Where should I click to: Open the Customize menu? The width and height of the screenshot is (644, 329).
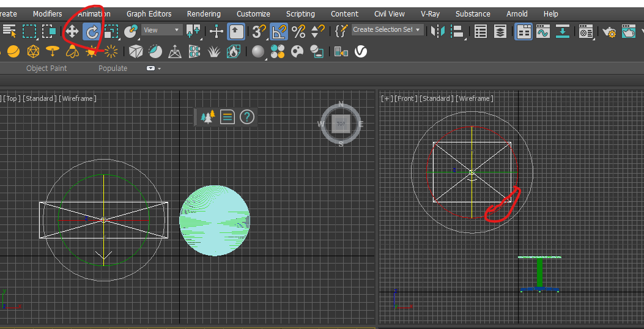[253, 14]
